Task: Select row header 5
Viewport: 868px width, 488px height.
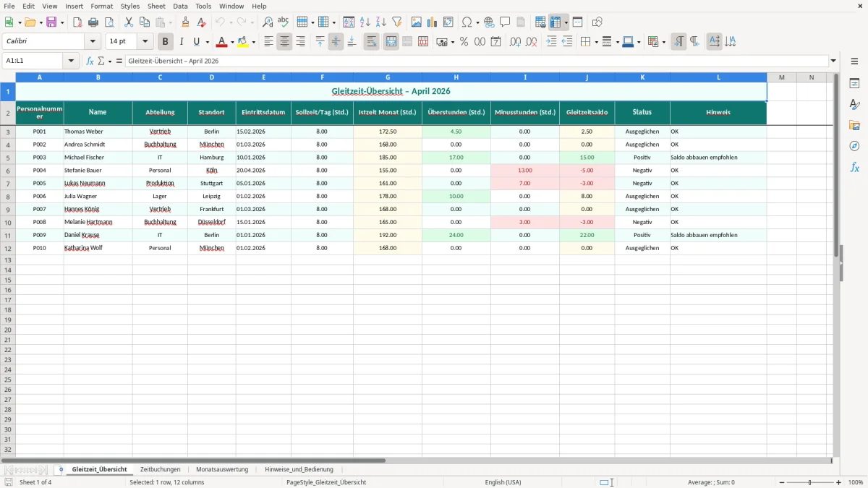Action: 8,158
